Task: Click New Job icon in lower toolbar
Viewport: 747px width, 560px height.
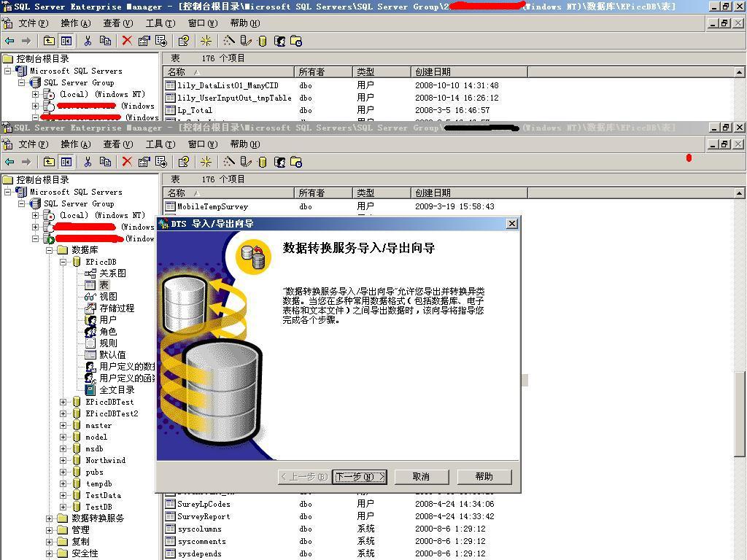Action: coord(296,162)
